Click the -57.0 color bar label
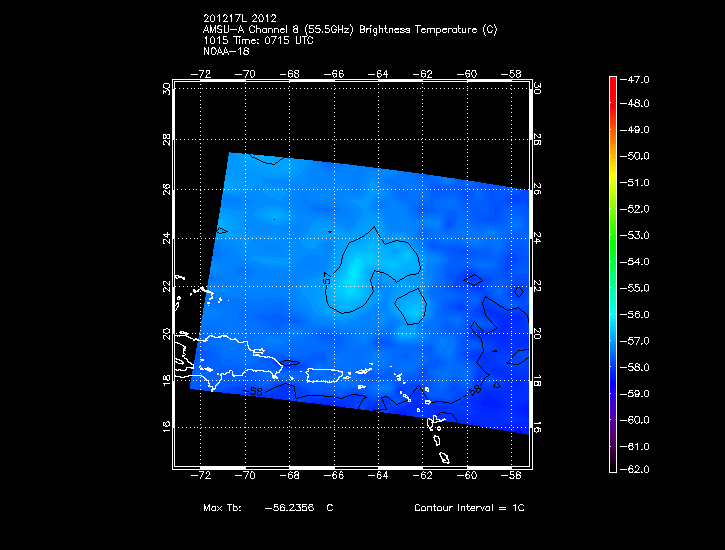The width and height of the screenshot is (725, 550). 634,341
